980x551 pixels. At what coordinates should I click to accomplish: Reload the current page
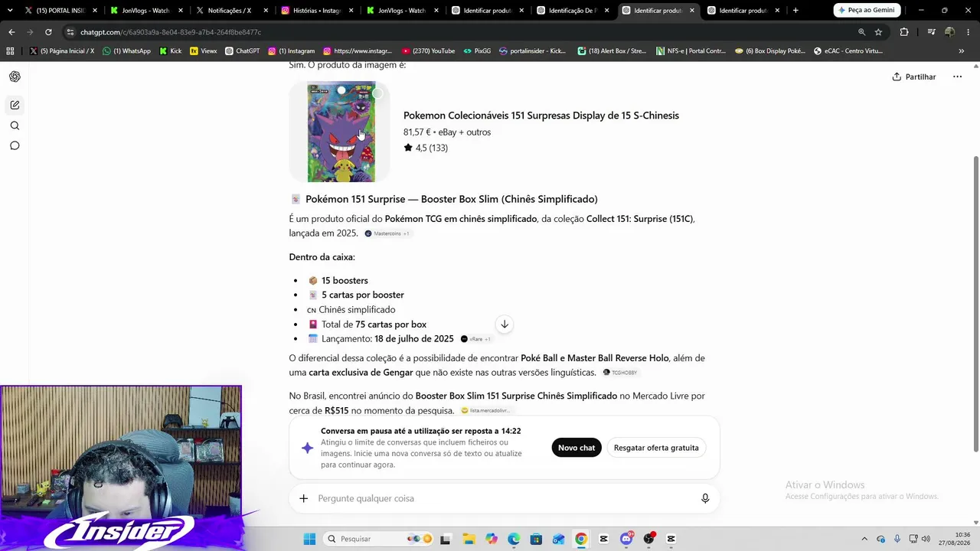pyautogui.click(x=48, y=32)
